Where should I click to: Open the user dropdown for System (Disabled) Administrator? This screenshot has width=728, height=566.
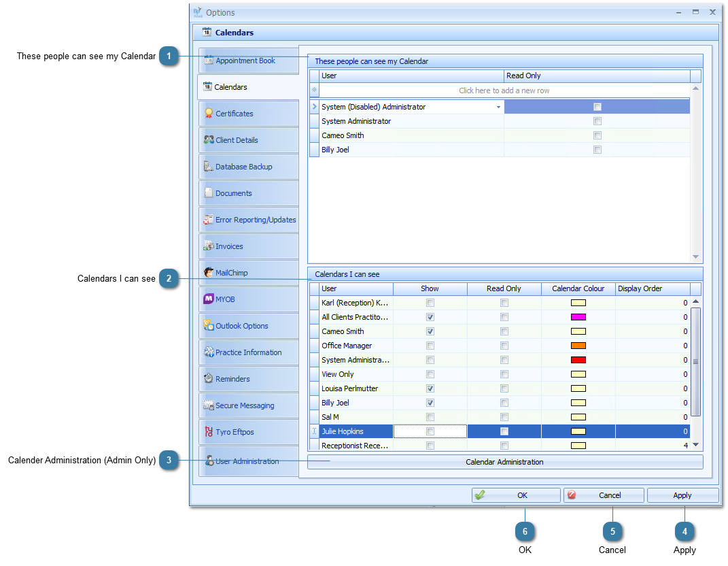[499, 107]
